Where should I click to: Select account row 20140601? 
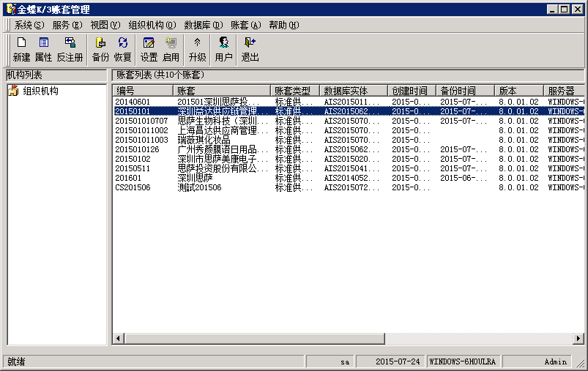[349, 102]
